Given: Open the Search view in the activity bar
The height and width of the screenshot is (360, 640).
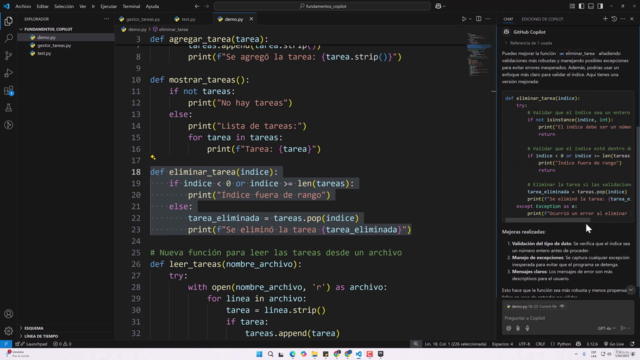Looking at the screenshot, I should coord(9,38).
